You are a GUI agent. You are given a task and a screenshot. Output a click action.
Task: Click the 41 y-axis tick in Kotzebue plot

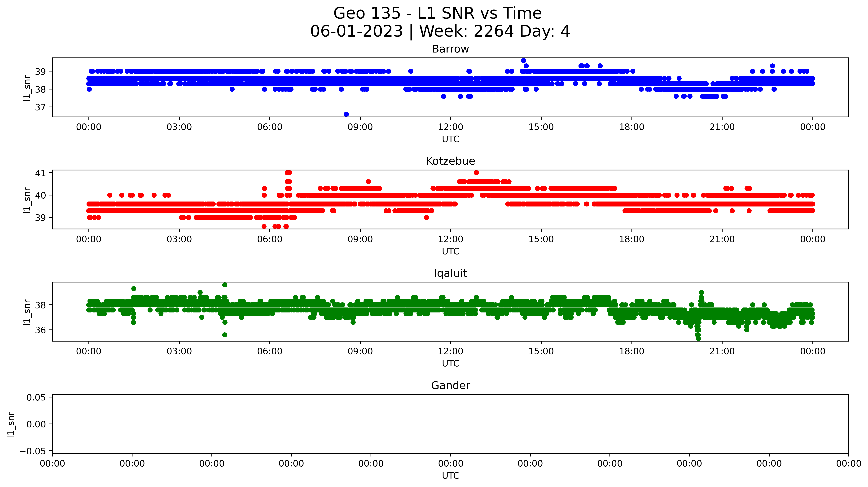(40, 173)
